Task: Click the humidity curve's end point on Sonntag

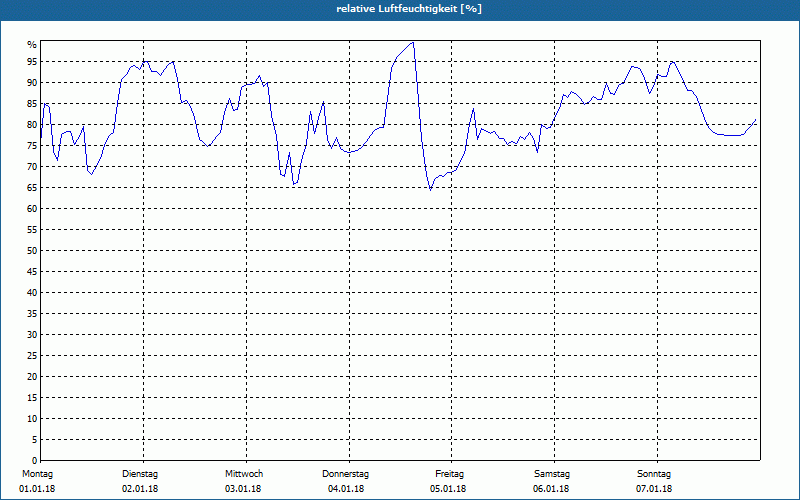Action: (x=755, y=120)
